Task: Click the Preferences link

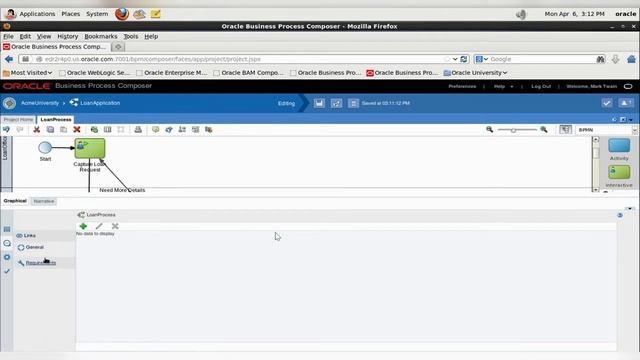Action: [x=462, y=87]
